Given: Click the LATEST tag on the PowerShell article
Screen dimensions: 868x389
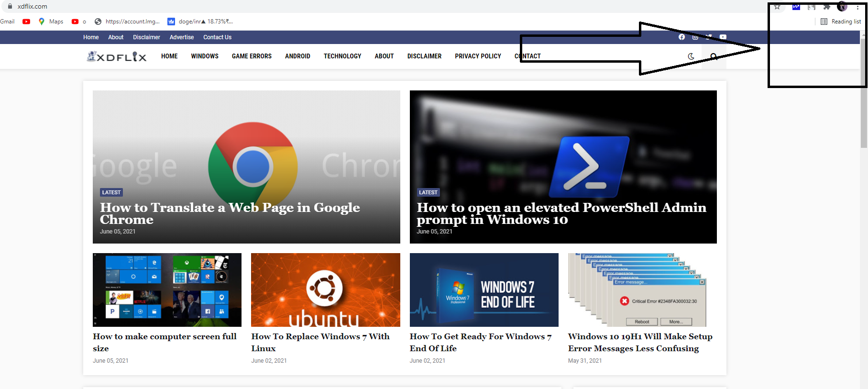Looking at the screenshot, I should click(428, 192).
